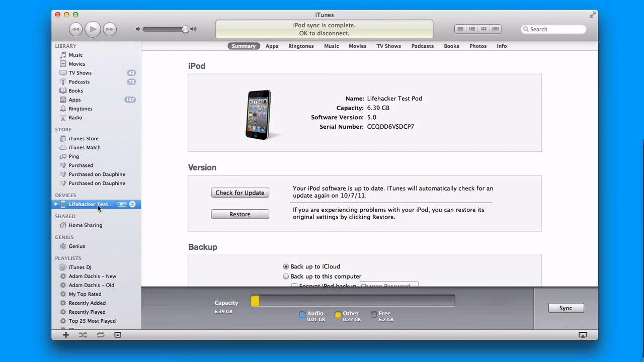The image size is (644, 362).
Task: Open the Ringtones tab
Action: tap(301, 46)
